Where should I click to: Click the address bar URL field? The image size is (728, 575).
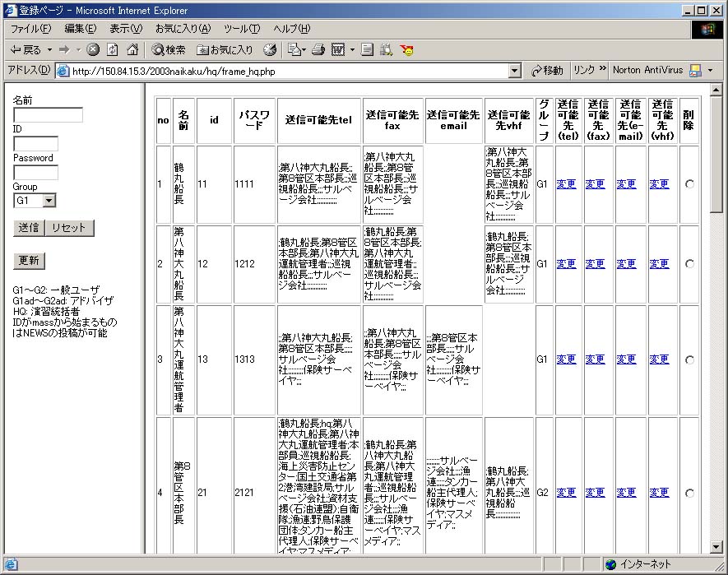288,71
